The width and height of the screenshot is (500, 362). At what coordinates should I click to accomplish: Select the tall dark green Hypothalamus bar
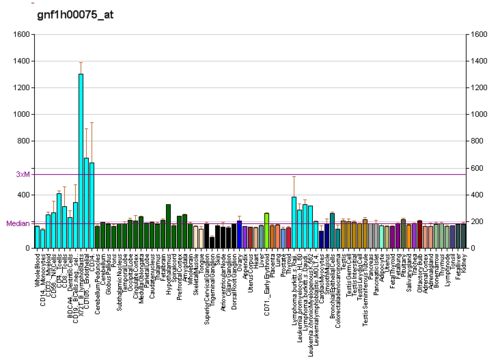(x=168, y=226)
